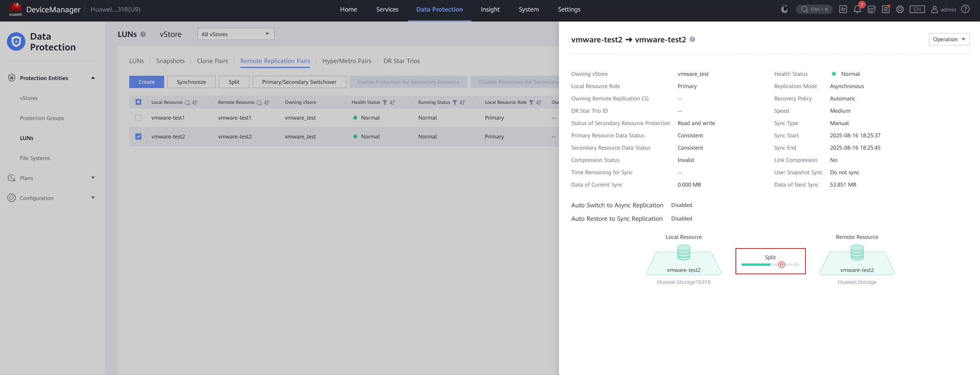Click the Data Protection shield icon in sidebar
Screen dimensions: 980x375
(16, 42)
